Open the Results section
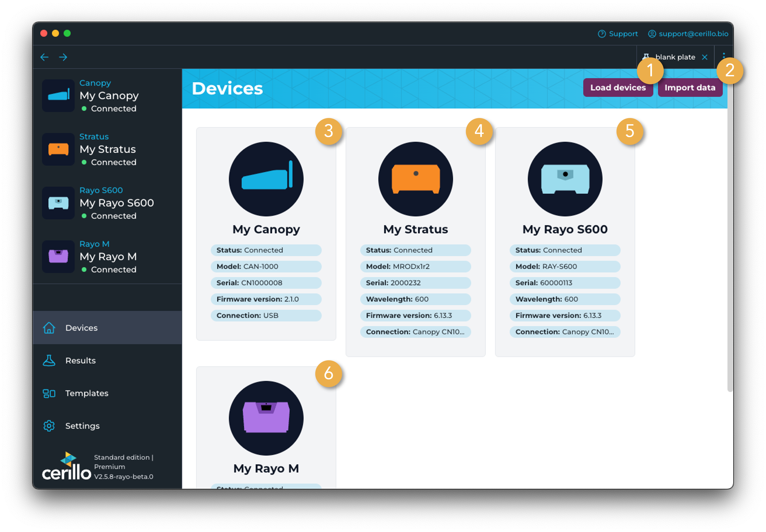Screen dimensions: 766x532 pyautogui.click(x=80, y=360)
